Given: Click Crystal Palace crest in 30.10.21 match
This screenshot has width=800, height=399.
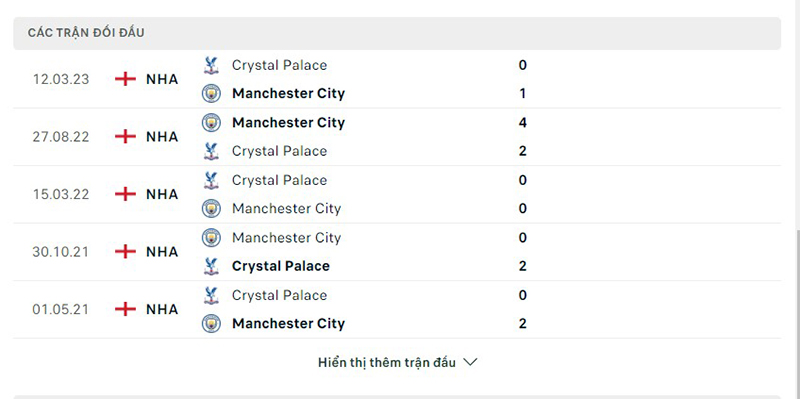Looking at the screenshot, I should [211, 266].
